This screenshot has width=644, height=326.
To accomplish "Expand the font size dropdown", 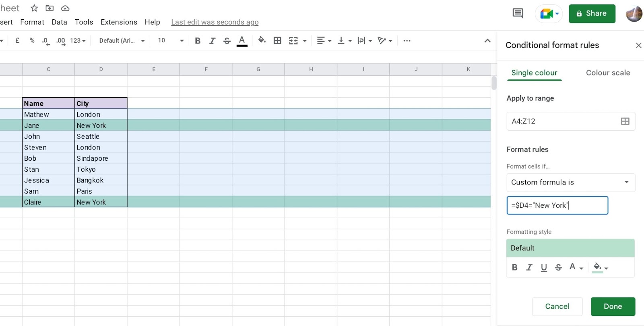I will pos(182,41).
